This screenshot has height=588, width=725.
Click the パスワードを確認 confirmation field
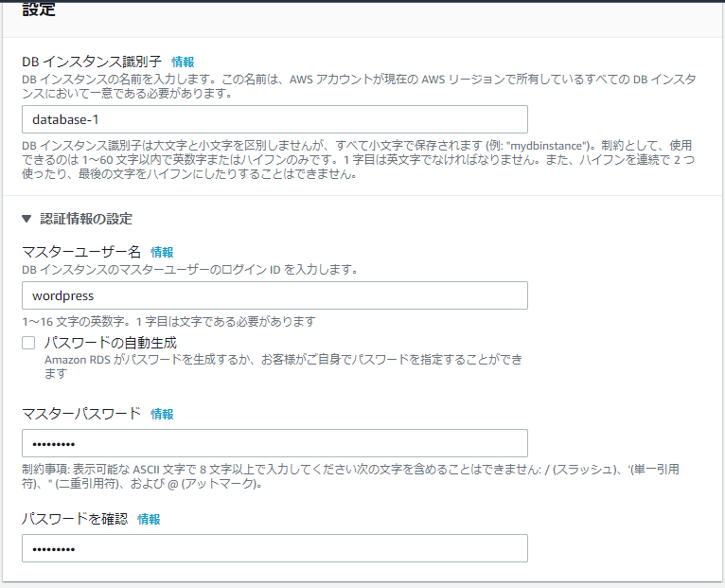pyautogui.click(x=274, y=548)
